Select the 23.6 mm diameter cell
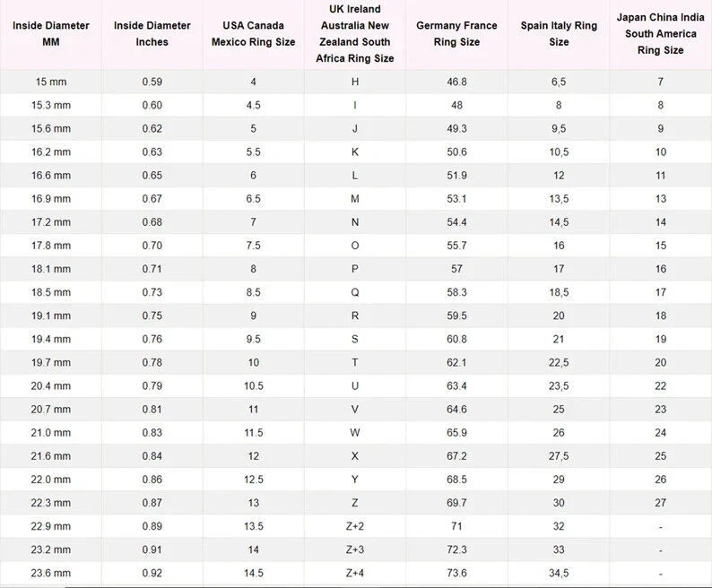 pyautogui.click(x=51, y=573)
